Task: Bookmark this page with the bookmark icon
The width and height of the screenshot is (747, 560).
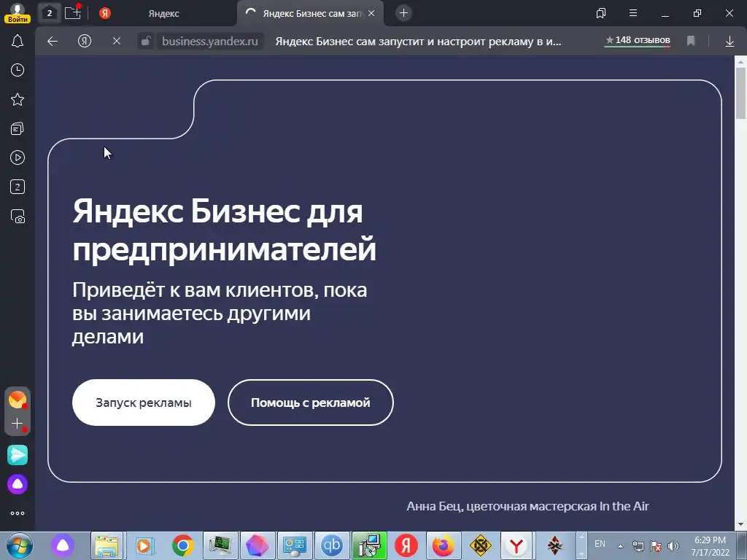Action: (691, 42)
